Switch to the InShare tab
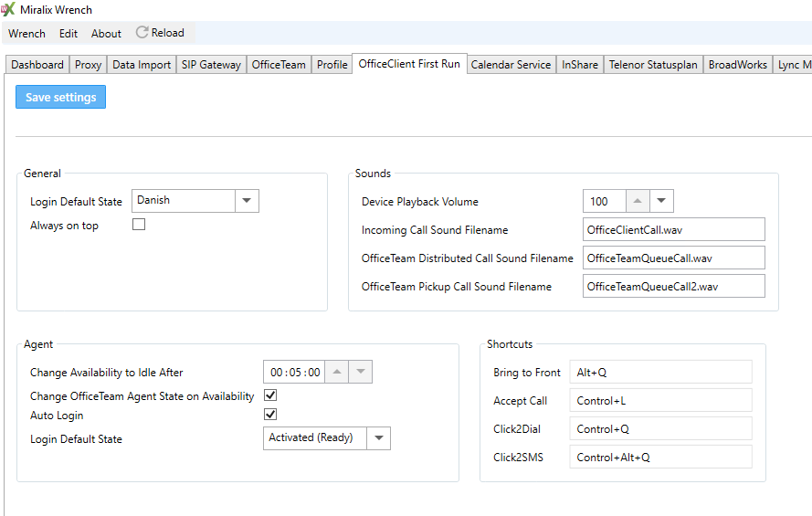 coord(579,65)
